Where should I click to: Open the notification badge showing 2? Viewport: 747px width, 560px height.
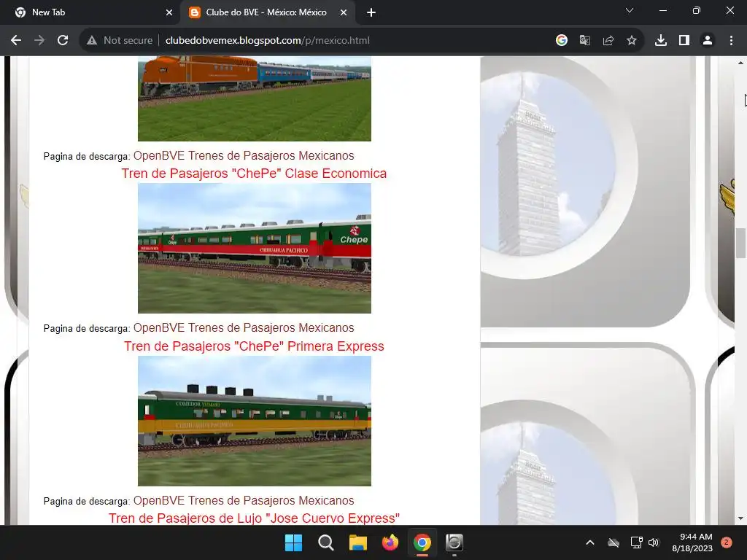[x=727, y=542]
